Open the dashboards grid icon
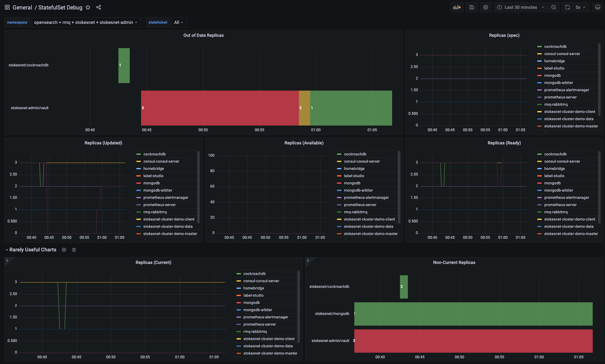Image resolution: width=605 pixels, height=364 pixels. pos(7,7)
